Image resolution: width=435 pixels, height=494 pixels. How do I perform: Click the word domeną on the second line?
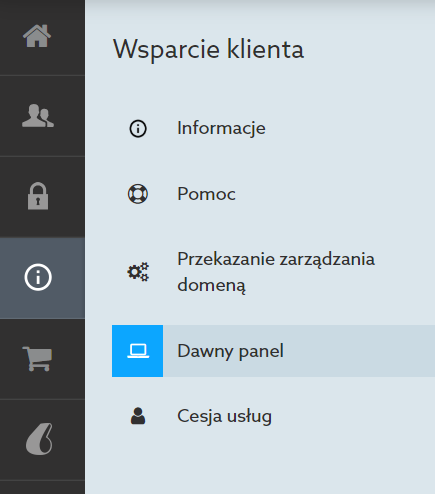coord(211,285)
